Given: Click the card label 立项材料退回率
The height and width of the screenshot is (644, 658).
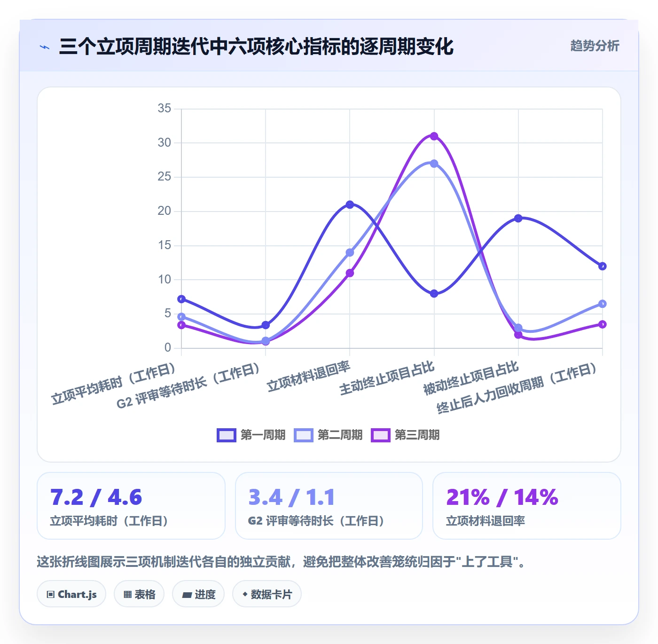Looking at the screenshot, I should tap(486, 521).
